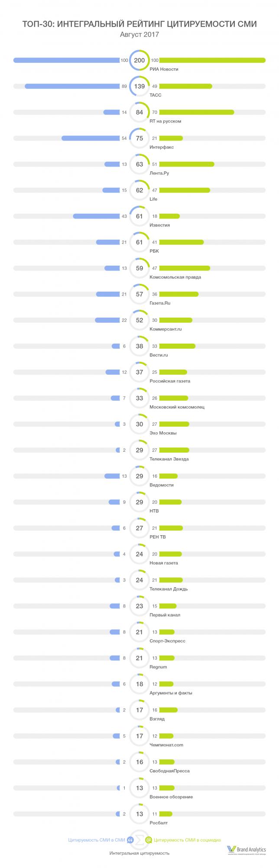This screenshot has height=868, width=279.
Task: Click the blue quote icon in legend
Action: pyautogui.click(x=129, y=840)
